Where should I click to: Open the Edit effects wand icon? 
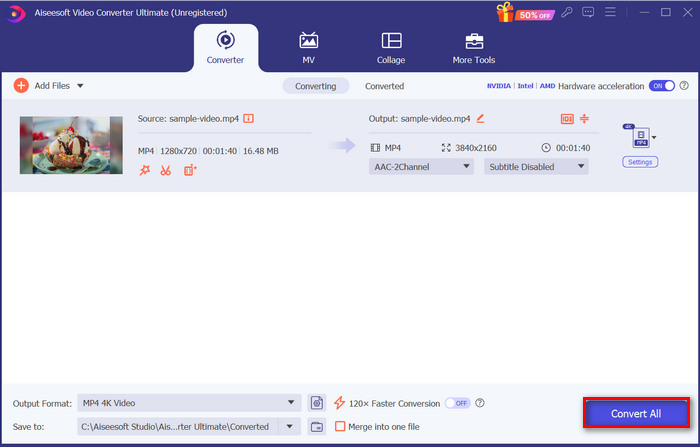(x=145, y=170)
